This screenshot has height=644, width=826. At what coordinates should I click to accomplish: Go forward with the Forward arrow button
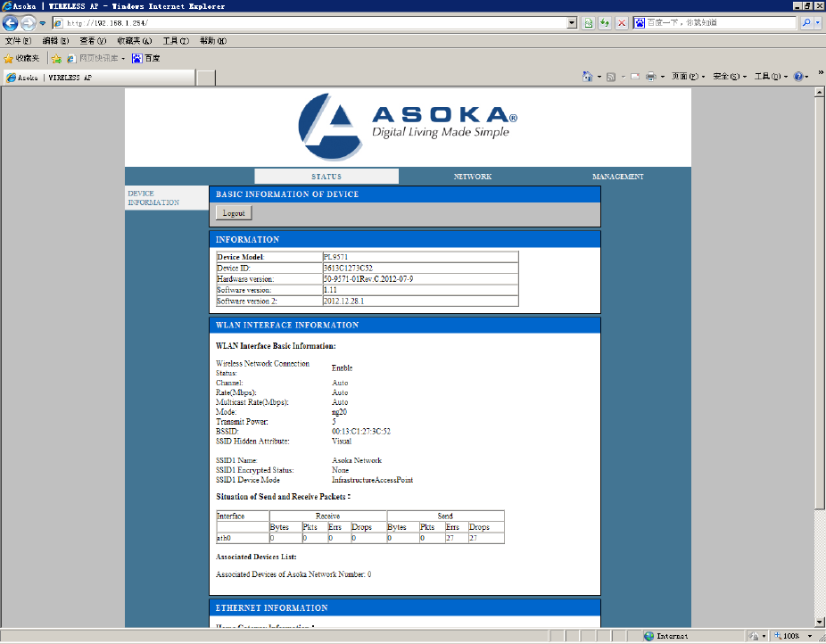pyautogui.click(x=28, y=23)
